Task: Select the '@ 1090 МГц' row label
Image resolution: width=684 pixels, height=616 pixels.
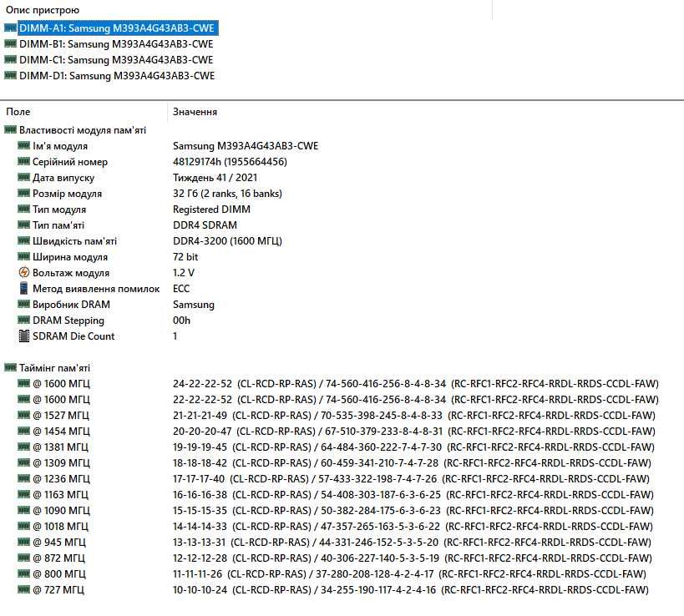Action: click(61, 511)
